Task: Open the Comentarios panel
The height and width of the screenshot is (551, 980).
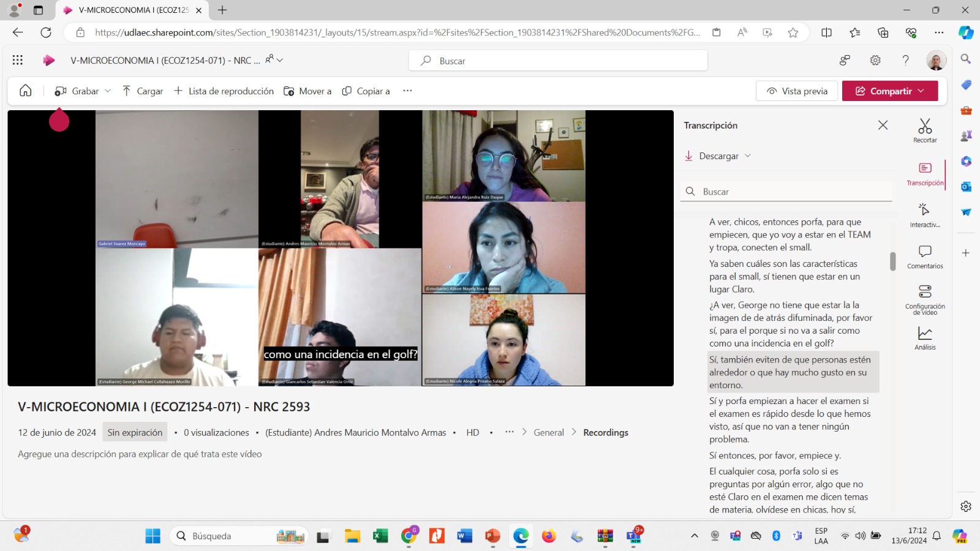Action: (x=925, y=257)
